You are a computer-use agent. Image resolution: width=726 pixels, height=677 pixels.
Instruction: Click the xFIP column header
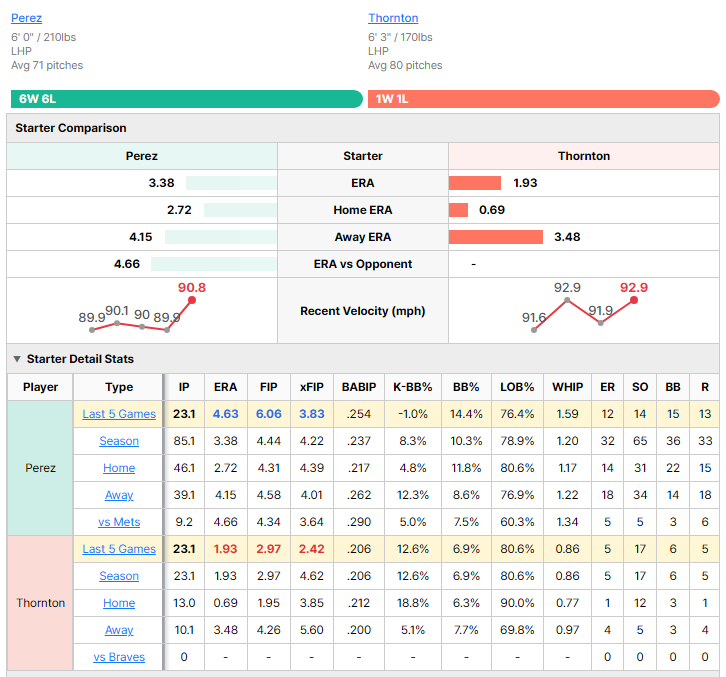[x=312, y=387]
